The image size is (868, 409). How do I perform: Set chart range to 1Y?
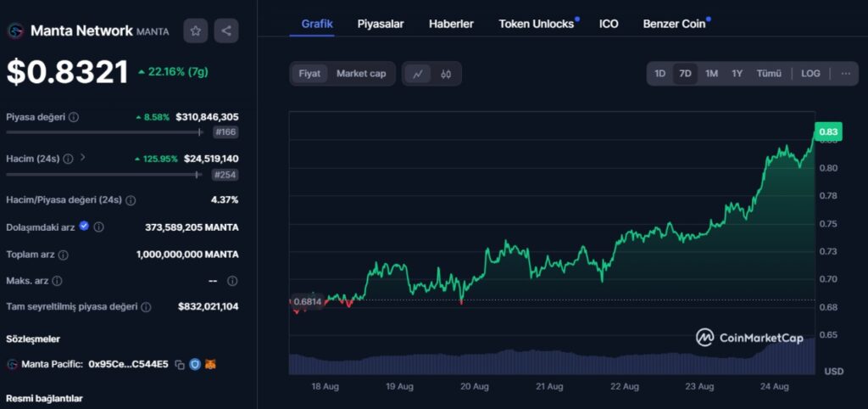coord(737,74)
